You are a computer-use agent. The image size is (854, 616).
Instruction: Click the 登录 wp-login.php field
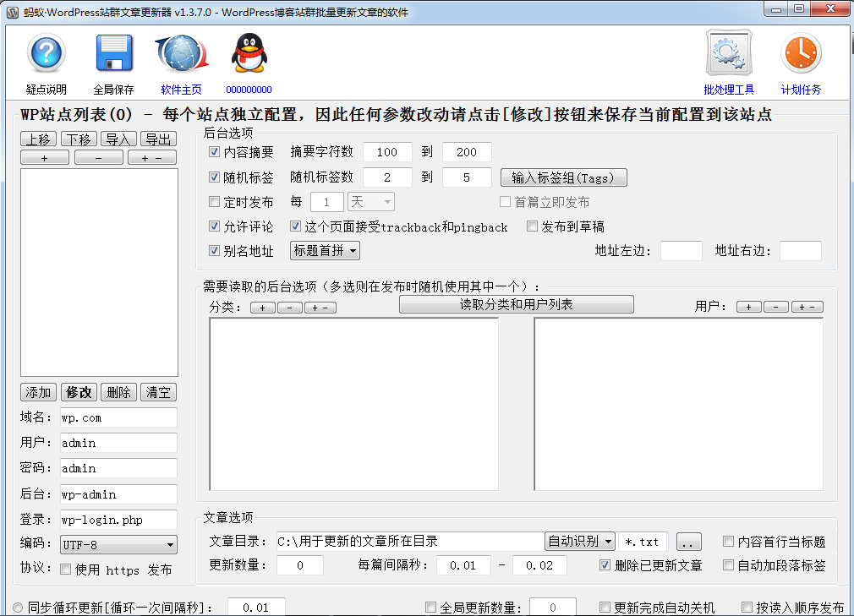(x=118, y=519)
